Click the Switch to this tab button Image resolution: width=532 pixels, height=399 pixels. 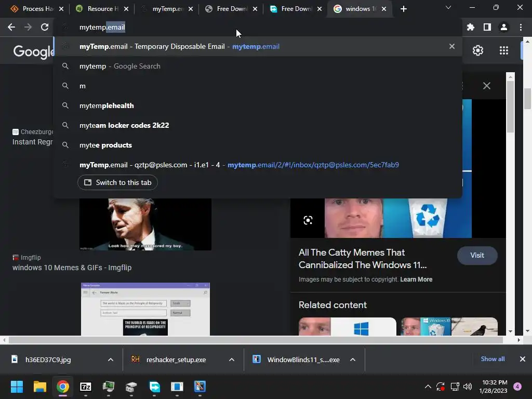tap(117, 182)
